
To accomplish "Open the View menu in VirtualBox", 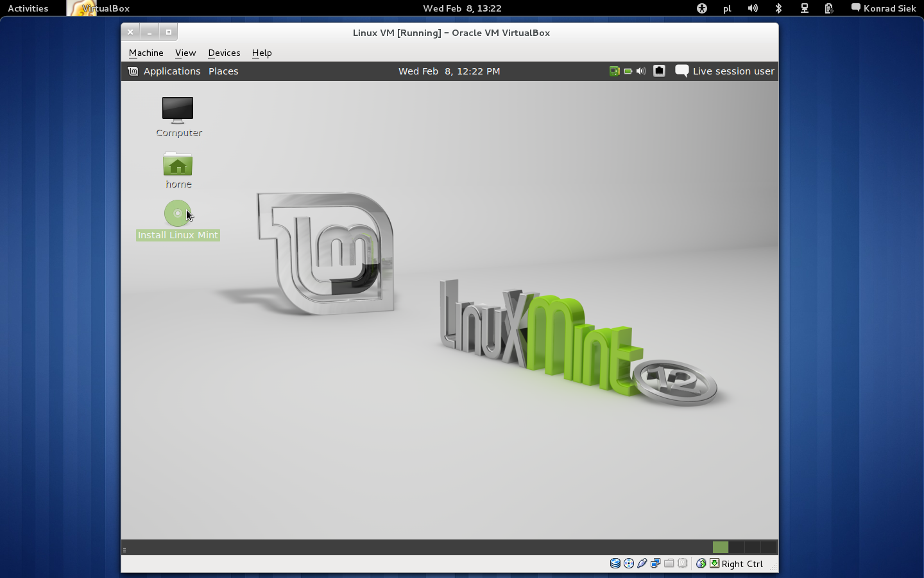I will [185, 53].
